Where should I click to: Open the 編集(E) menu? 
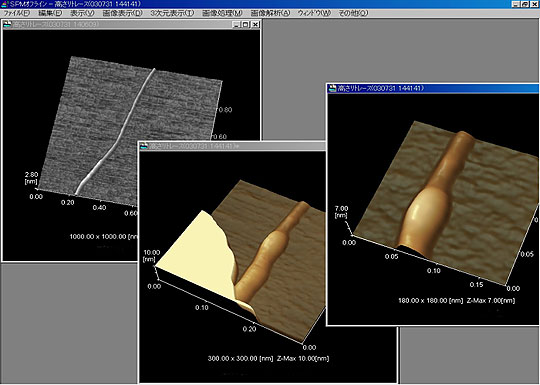(50, 13)
